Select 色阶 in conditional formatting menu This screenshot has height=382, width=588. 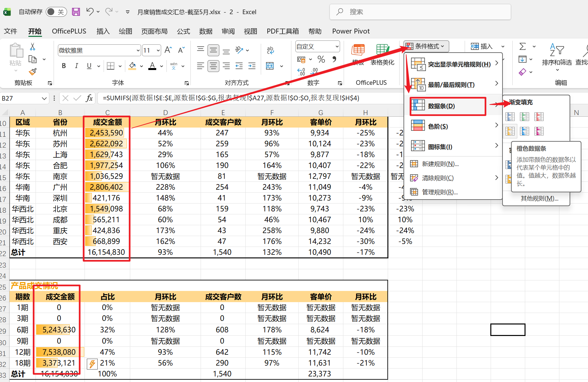439,126
